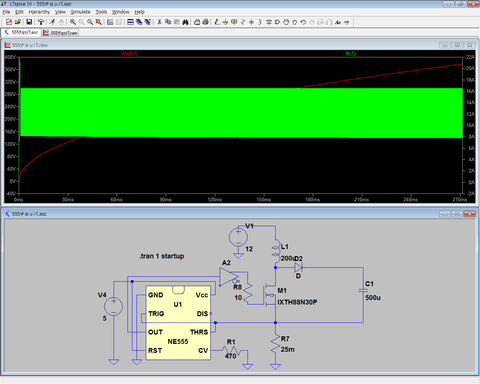Click the green I(L1) trace label
480x384 pixels.
[x=351, y=53]
